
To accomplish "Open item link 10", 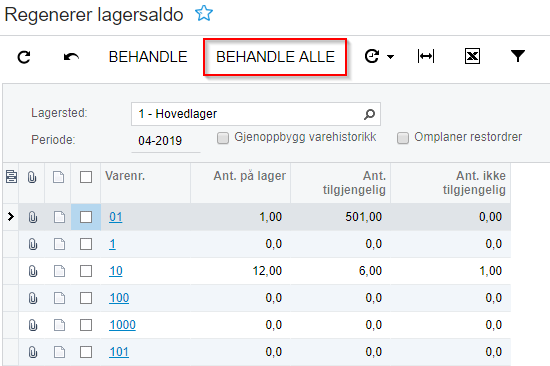I will click(x=116, y=271).
